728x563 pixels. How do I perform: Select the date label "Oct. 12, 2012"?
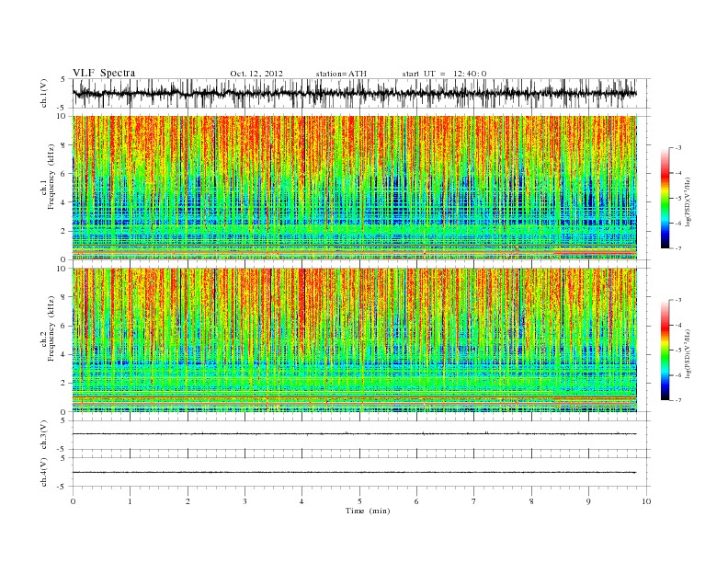tap(256, 74)
